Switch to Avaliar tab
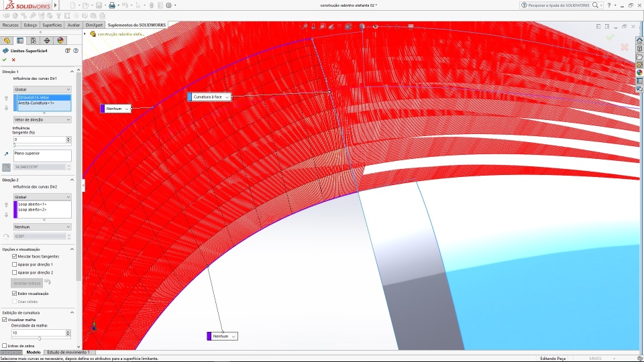644x362 pixels. (x=74, y=25)
